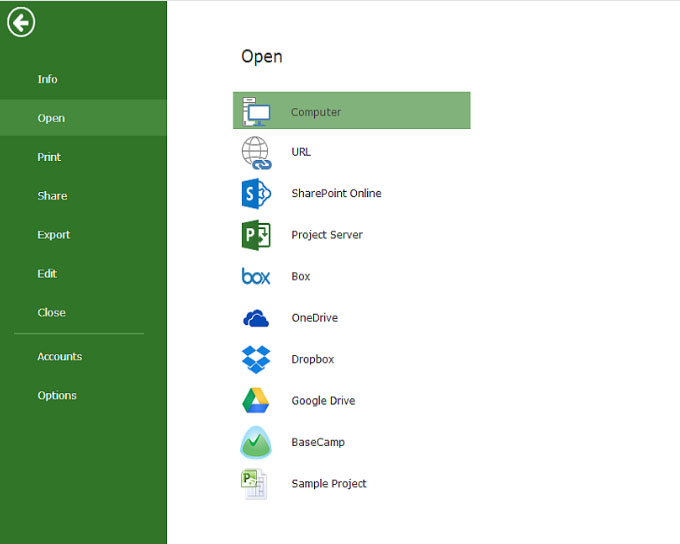The height and width of the screenshot is (544, 680).
Task: Open the Options page
Action: tap(83, 396)
